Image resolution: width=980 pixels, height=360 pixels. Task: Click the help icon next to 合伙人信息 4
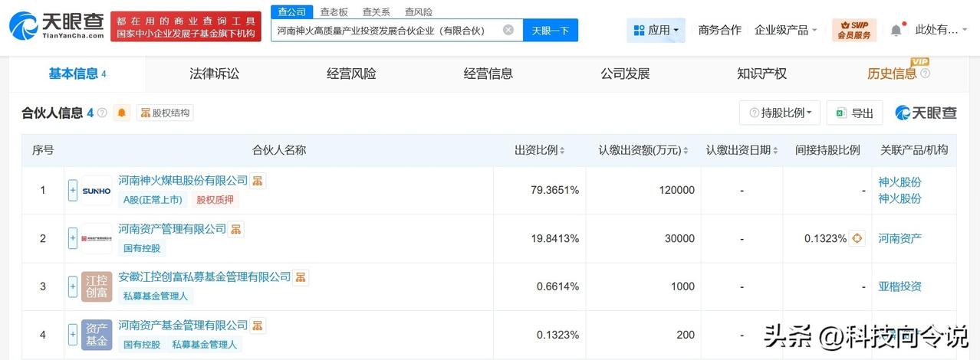102,113
